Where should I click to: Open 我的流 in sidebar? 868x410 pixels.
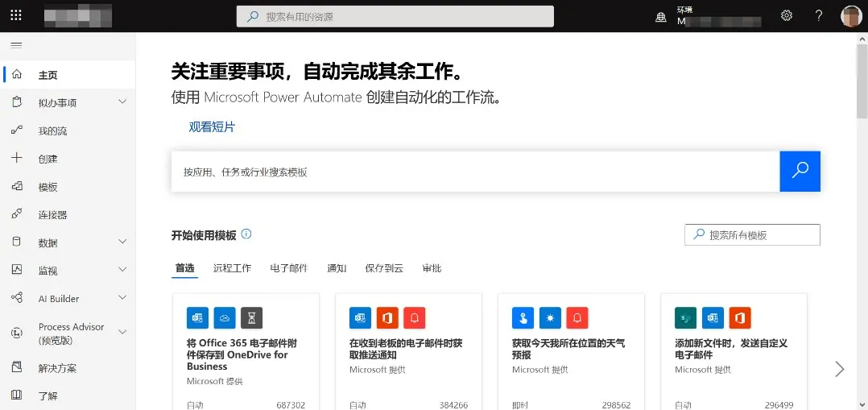pyautogui.click(x=52, y=131)
